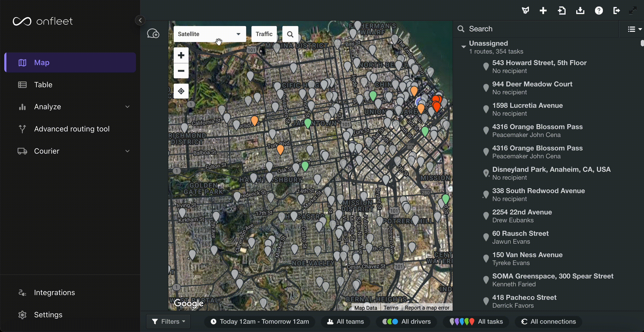The height and width of the screenshot is (332, 644).
Task: Collapse the left sidebar with chevron button
Action: click(140, 20)
